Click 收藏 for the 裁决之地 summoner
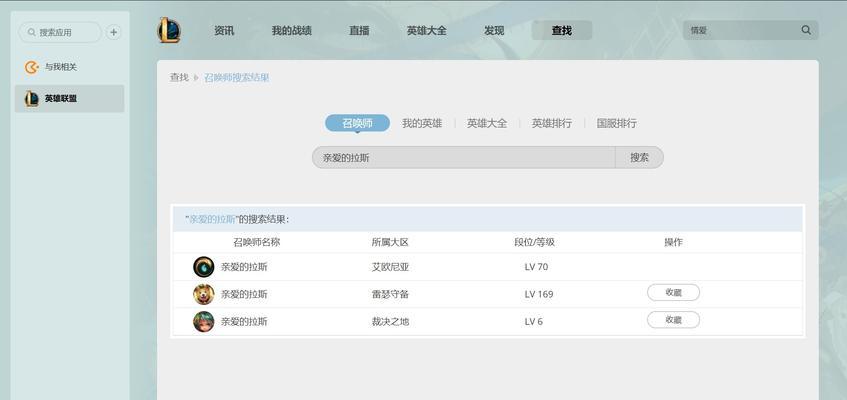The width and height of the screenshot is (847, 400). [674, 320]
